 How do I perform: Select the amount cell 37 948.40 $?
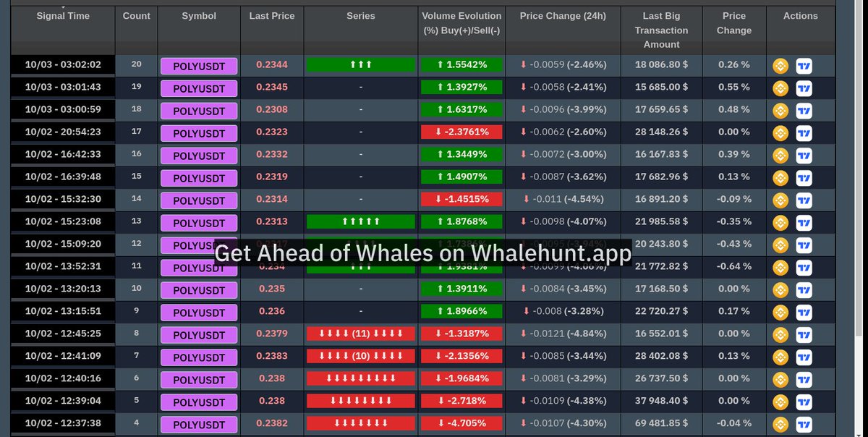tap(661, 401)
